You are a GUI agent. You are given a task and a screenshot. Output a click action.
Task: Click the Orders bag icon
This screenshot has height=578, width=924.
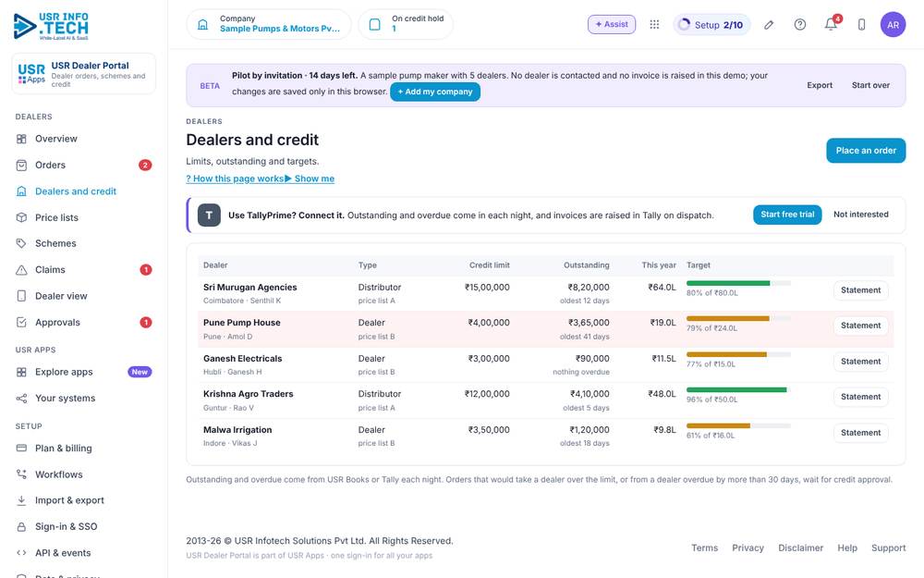click(x=21, y=166)
